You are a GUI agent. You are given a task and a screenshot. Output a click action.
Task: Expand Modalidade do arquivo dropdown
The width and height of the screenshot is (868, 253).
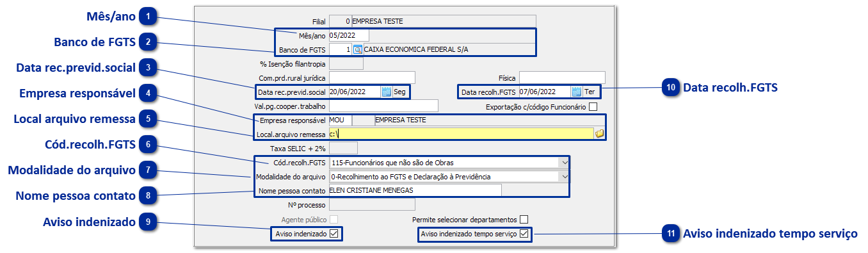point(564,176)
